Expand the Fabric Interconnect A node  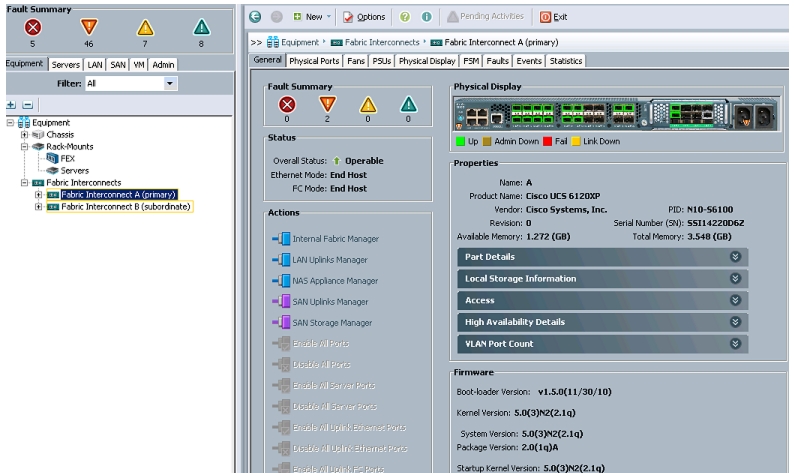[38, 194]
